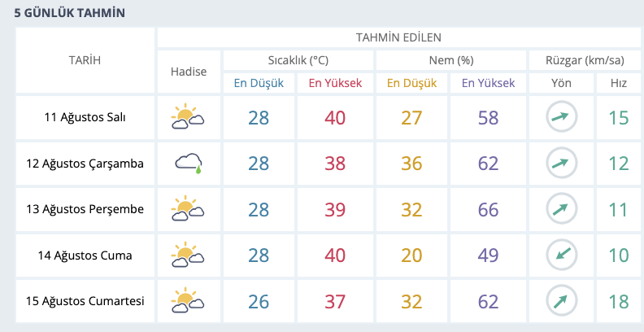Click the wind direction arrow for 12 Ağustos Çarşamba

pyautogui.click(x=561, y=163)
